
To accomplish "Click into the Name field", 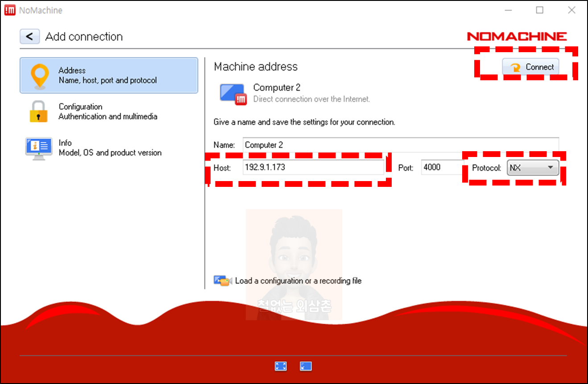I will pos(401,145).
